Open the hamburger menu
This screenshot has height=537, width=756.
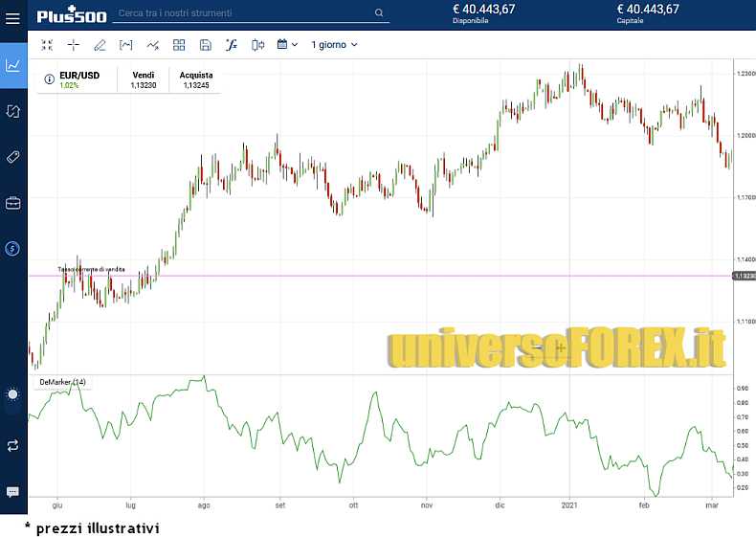tap(13, 18)
